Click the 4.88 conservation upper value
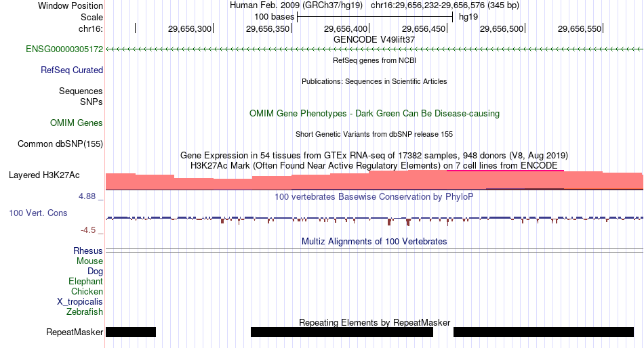The image size is (644, 348). [87, 196]
